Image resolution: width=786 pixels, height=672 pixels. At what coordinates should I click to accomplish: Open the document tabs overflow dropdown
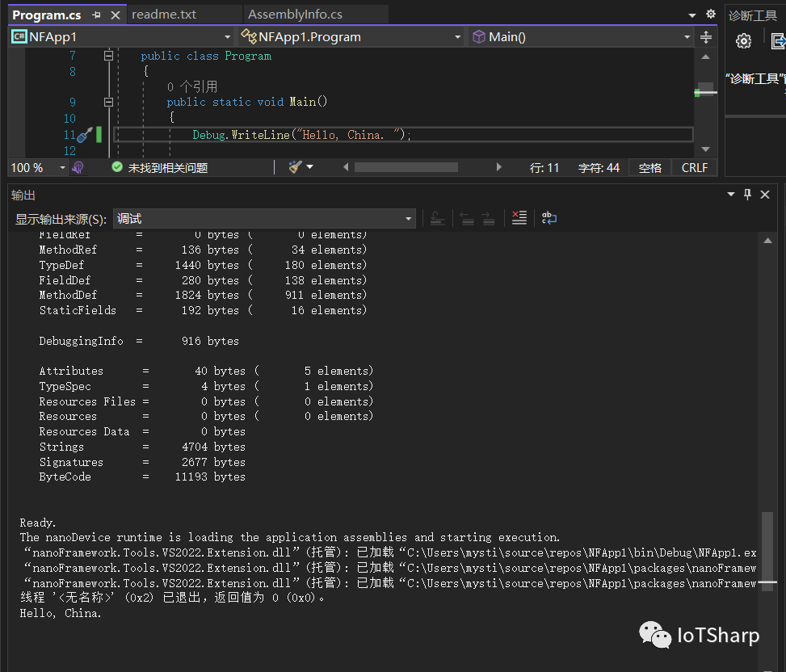click(x=692, y=15)
